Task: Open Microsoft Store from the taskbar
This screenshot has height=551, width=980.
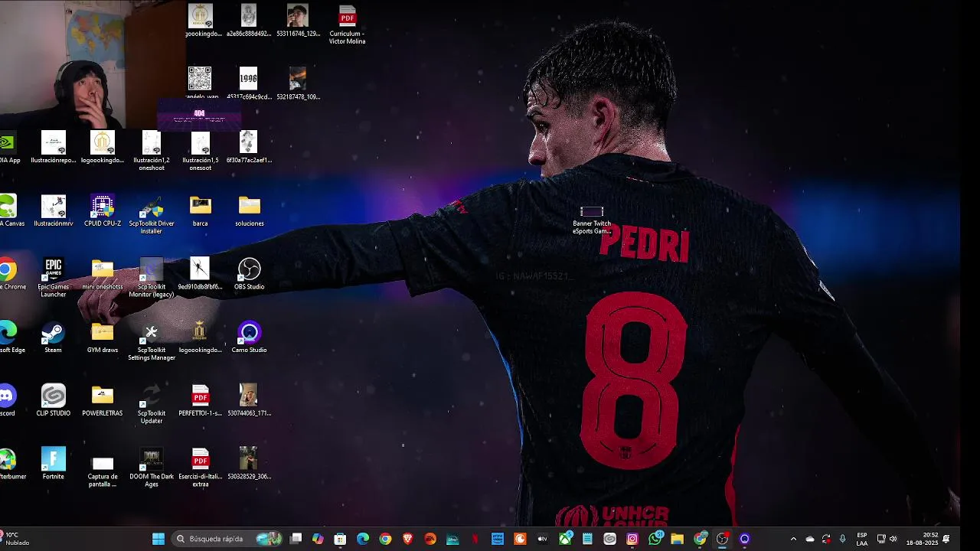Action: pos(340,539)
